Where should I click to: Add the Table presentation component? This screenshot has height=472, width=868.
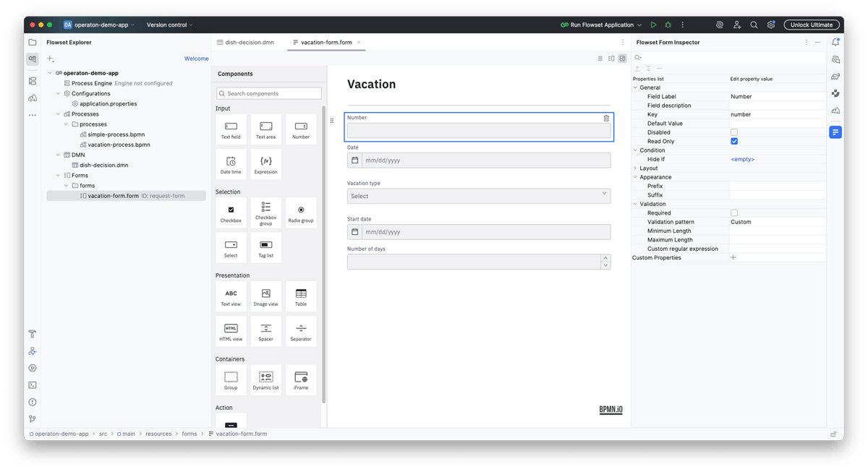[301, 296]
